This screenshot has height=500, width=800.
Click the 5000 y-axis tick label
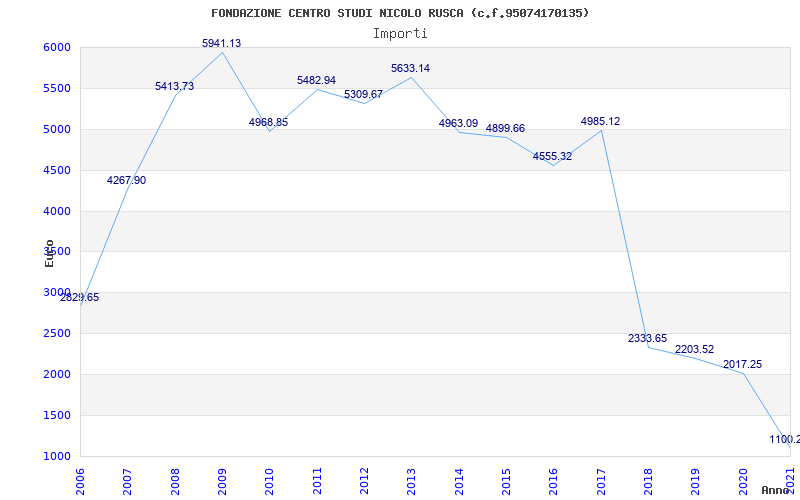coord(59,130)
